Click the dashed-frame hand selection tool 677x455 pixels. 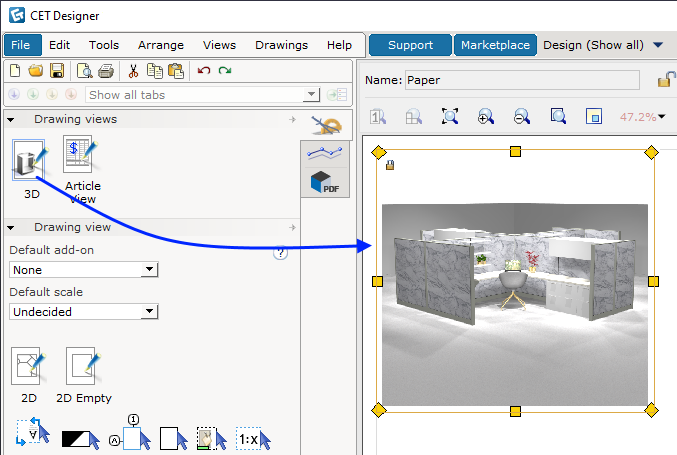click(212, 439)
